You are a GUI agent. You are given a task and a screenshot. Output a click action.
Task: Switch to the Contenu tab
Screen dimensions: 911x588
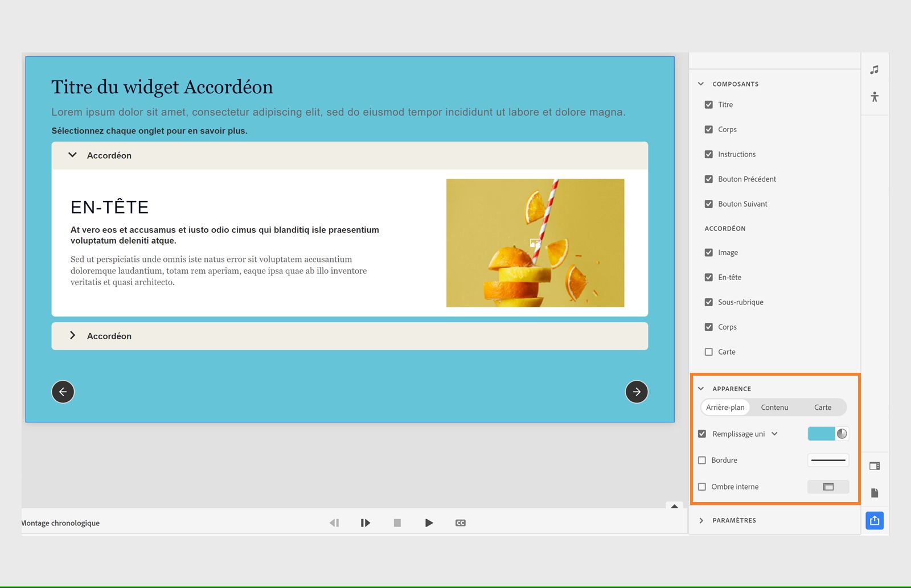coord(774,407)
